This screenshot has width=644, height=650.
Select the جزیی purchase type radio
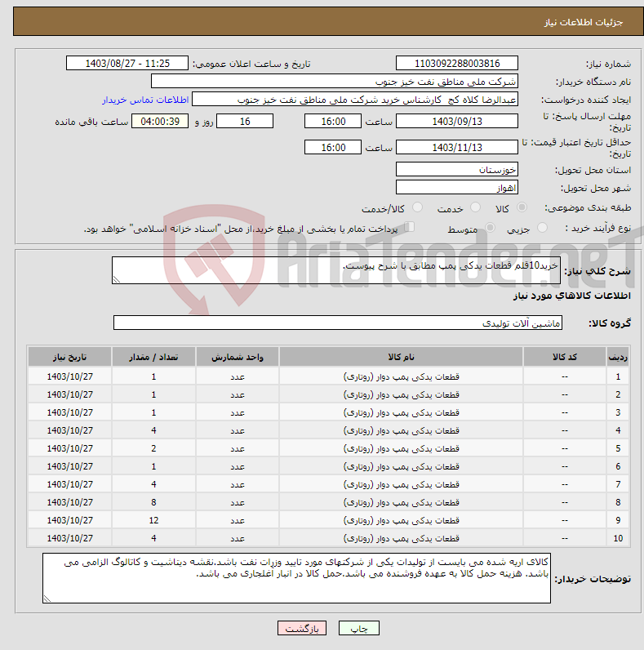[x=542, y=228]
